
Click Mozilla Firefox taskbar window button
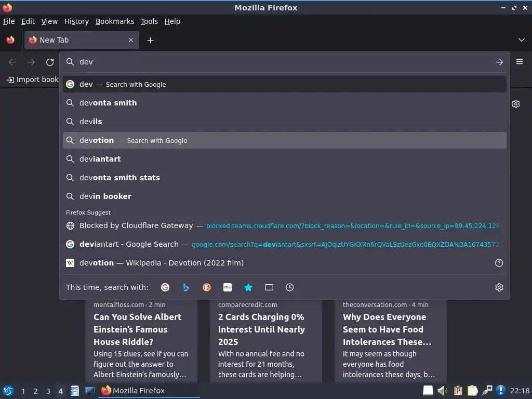click(149, 391)
